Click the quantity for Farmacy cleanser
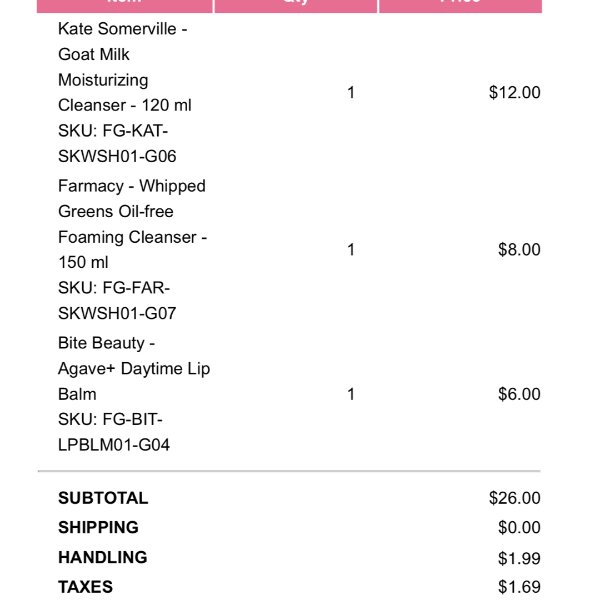 (x=351, y=249)
